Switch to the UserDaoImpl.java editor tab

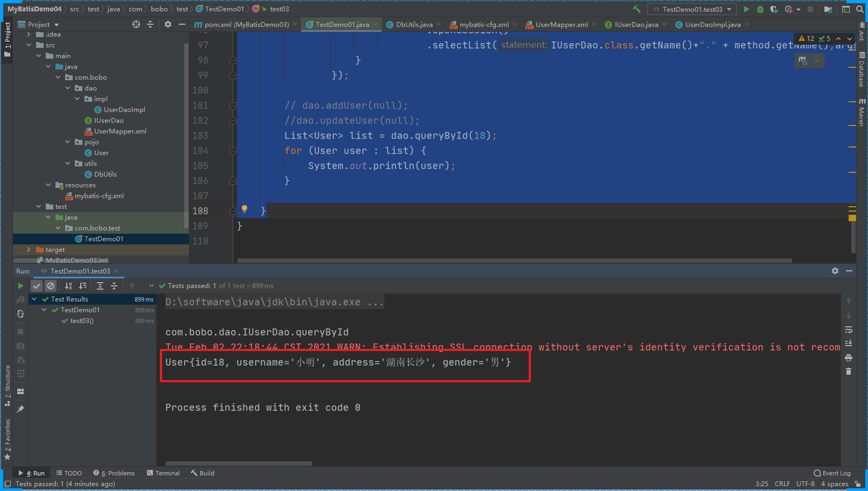(712, 24)
